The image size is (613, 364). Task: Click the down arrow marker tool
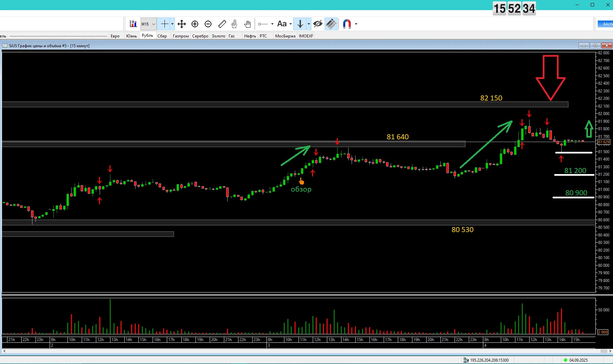coord(300,24)
